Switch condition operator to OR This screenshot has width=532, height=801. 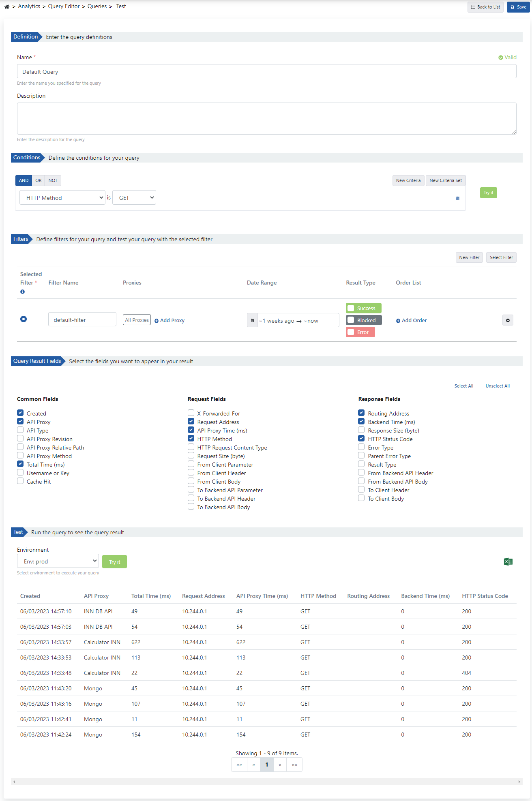point(39,180)
